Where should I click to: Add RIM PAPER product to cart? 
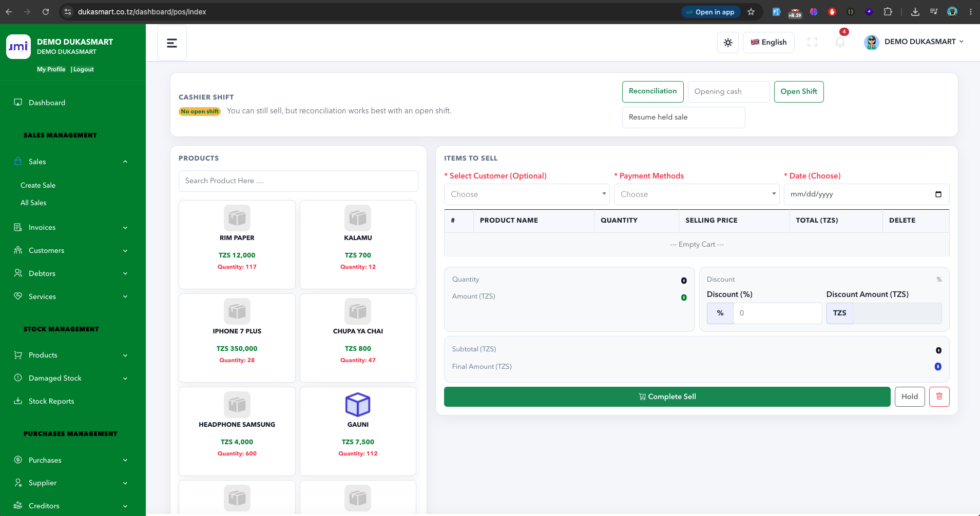[x=237, y=244]
